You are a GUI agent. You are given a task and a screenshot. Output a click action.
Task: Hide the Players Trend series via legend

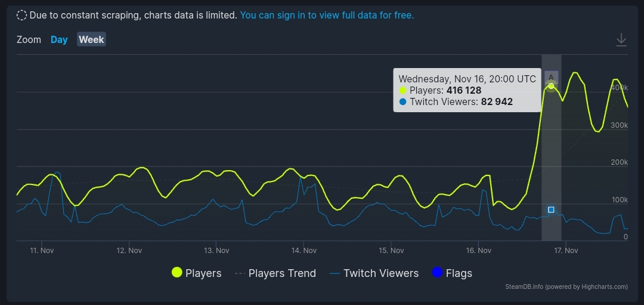click(275, 273)
